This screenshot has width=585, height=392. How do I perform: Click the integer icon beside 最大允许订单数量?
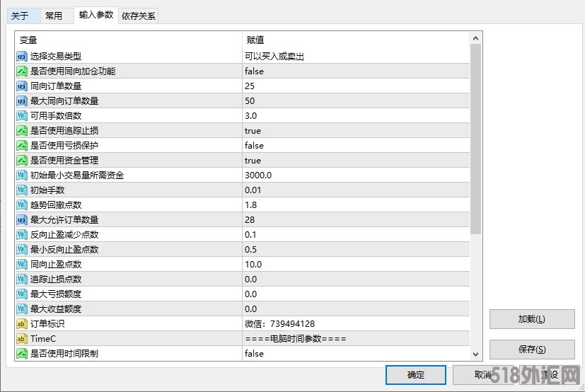coord(22,220)
